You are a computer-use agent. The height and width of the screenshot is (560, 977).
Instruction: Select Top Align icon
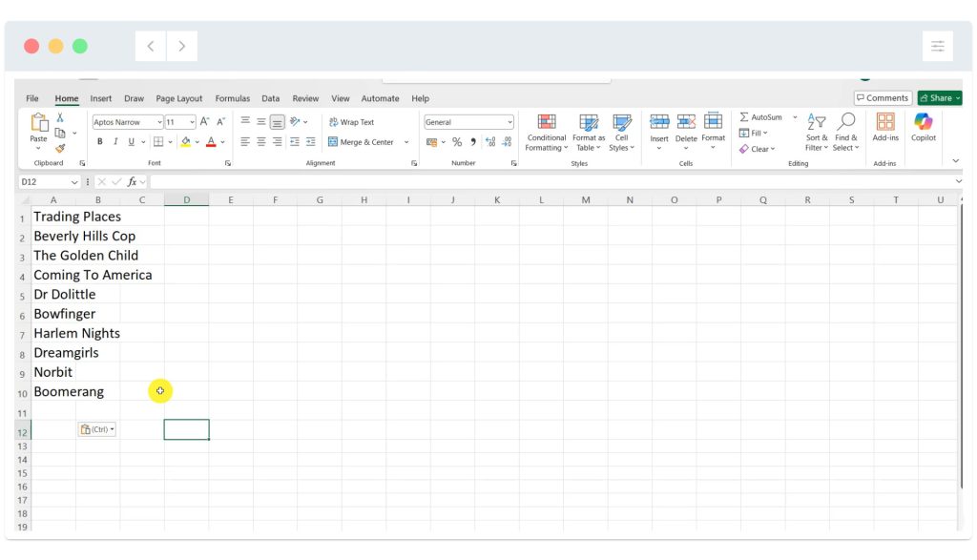point(245,121)
